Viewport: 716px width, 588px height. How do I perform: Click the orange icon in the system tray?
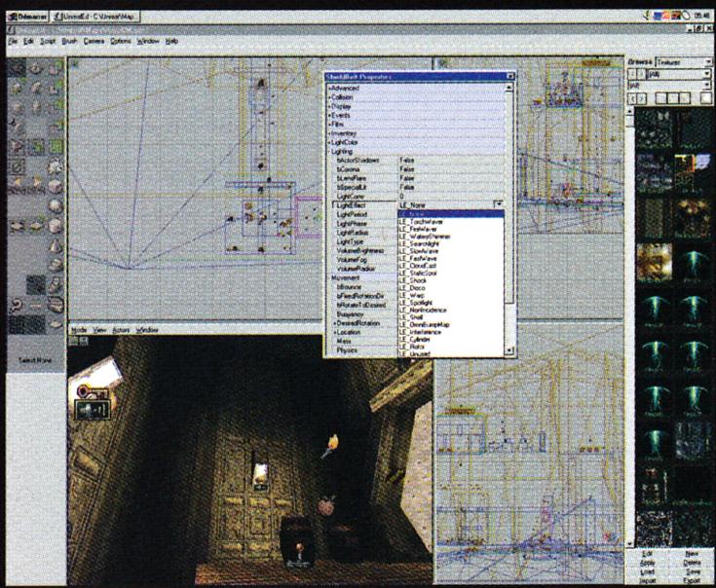point(667,16)
